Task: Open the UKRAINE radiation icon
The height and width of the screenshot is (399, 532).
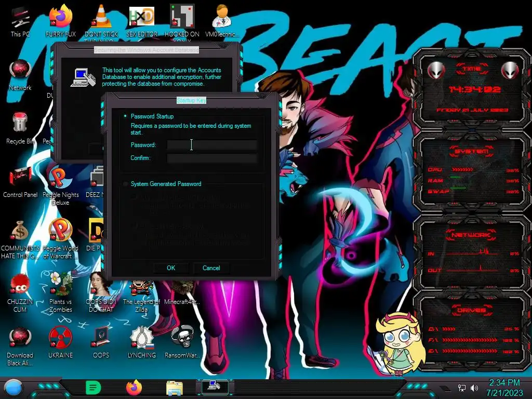Action: 60,342
